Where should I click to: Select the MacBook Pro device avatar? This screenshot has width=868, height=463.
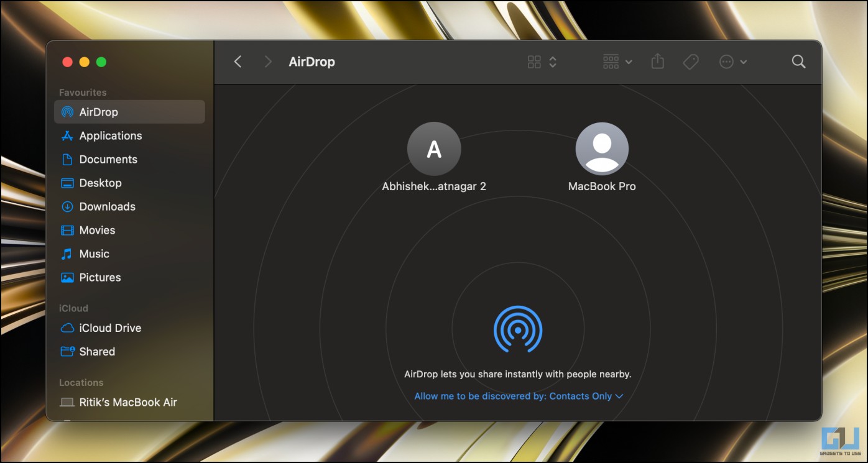tap(602, 149)
